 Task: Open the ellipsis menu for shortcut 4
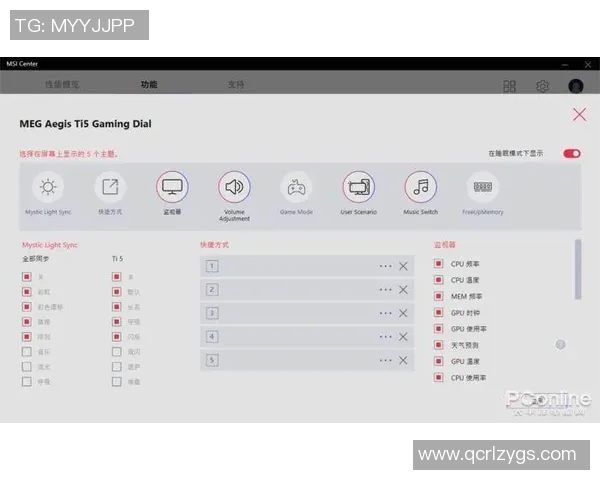[386, 337]
